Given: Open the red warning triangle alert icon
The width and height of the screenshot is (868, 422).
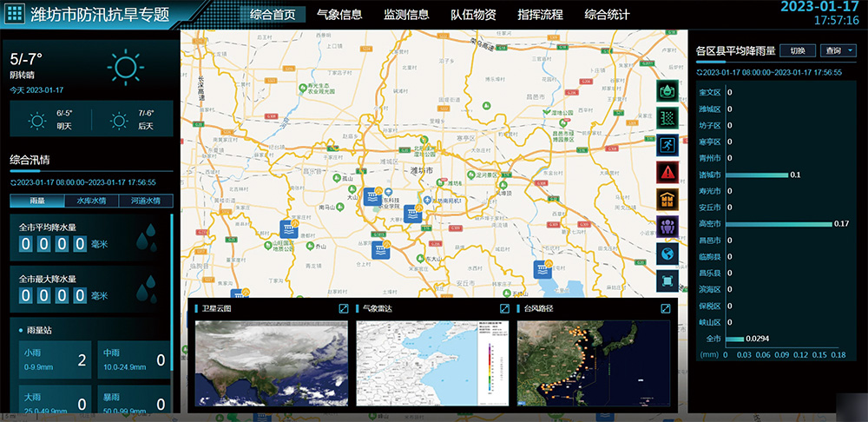Looking at the screenshot, I should point(667,172).
